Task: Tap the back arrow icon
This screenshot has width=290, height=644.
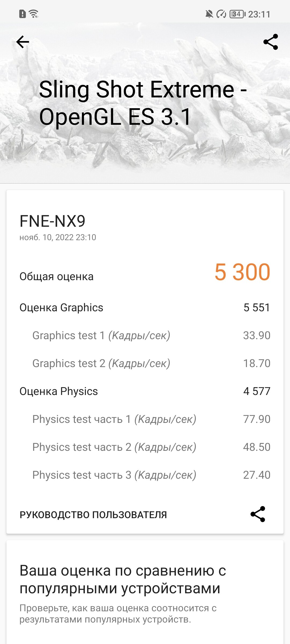Action: (23, 42)
